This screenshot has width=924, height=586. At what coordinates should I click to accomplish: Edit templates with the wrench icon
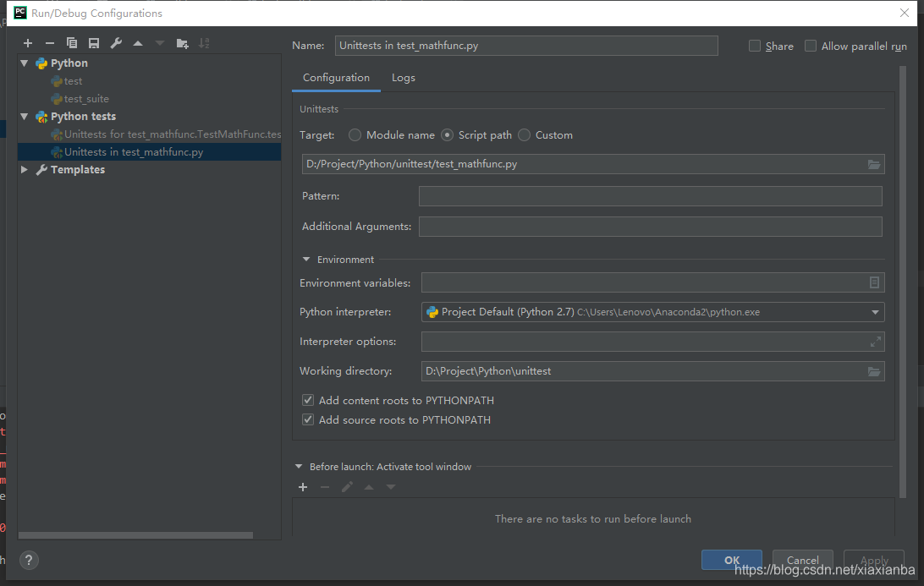coord(116,43)
